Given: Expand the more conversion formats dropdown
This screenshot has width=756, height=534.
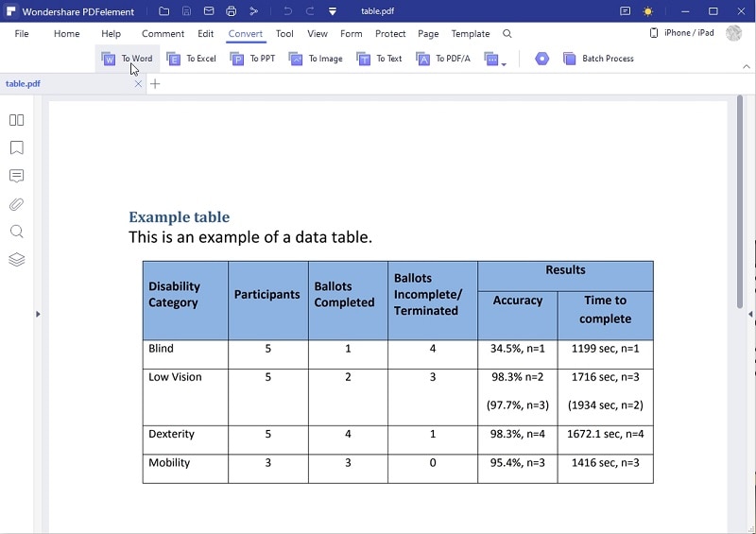Looking at the screenshot, I should [x=495, y=59].
